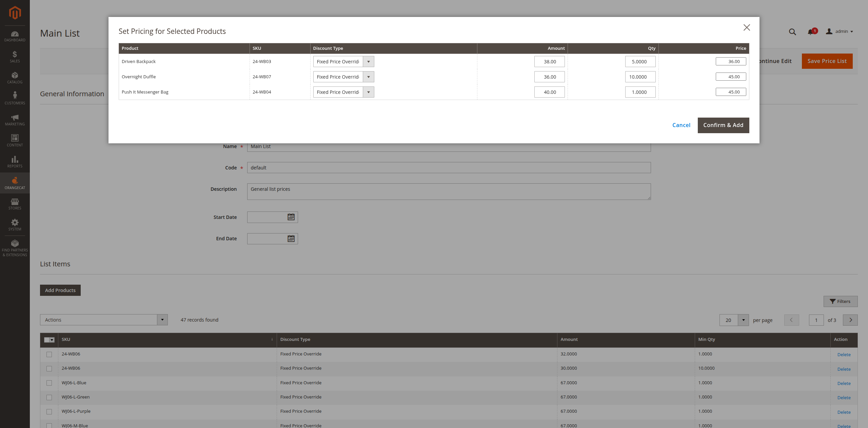Open the Orangecat sidebar menu
The height and width of the screenshot is (428, 868).
click(x=15, y=183)
